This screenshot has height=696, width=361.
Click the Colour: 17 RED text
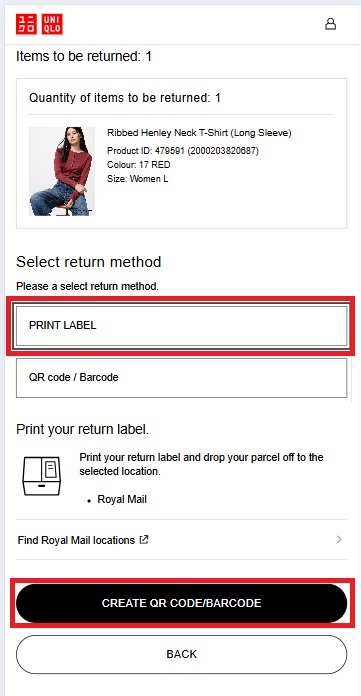139,165
